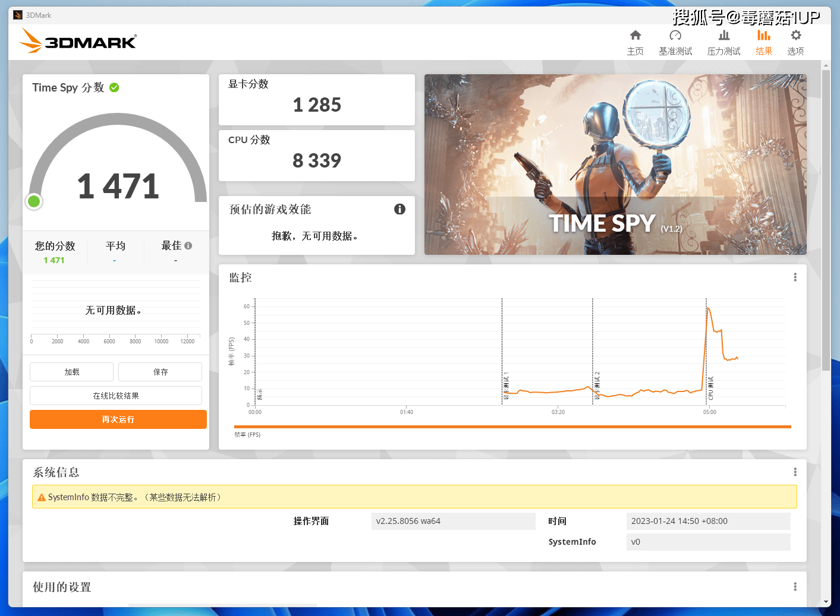Click the 您的分数 label

click(x=55, y=246)
